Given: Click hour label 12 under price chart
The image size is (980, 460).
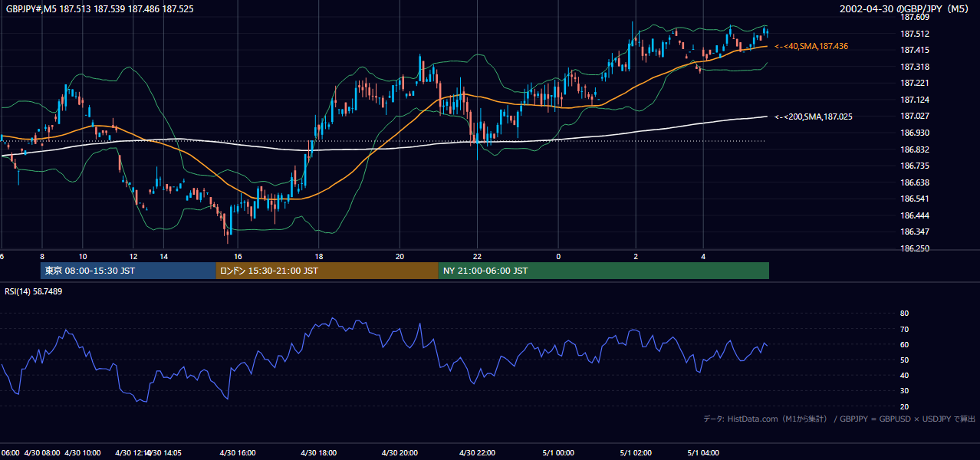Looking at the screenshot, I should coord(133,257).
